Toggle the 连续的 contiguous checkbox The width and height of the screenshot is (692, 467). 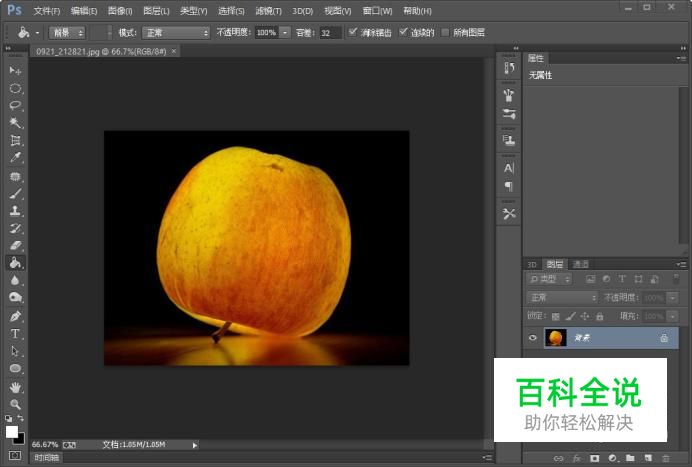point(403,32)
